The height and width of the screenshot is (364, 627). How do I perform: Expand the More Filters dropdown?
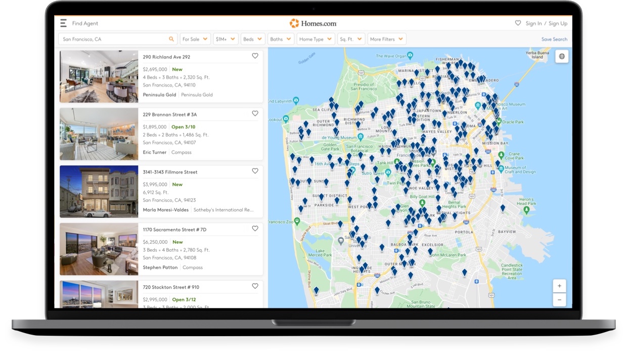[x=387, y=39]
